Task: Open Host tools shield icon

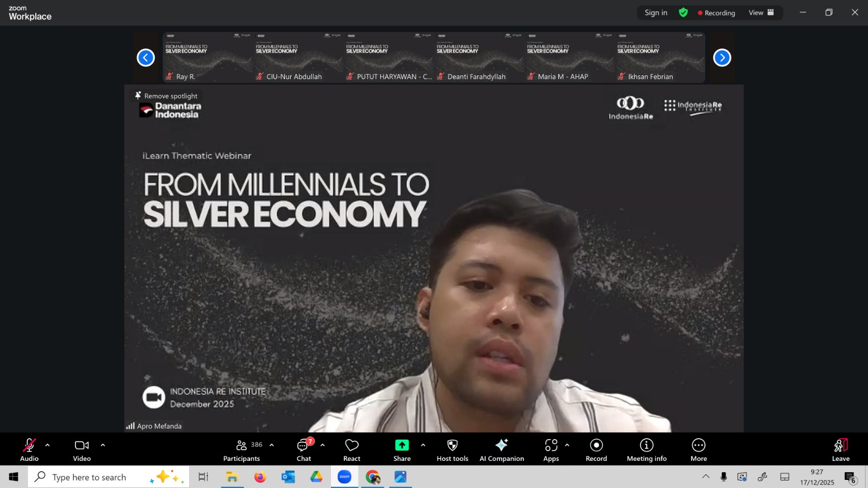Action: 452,450
